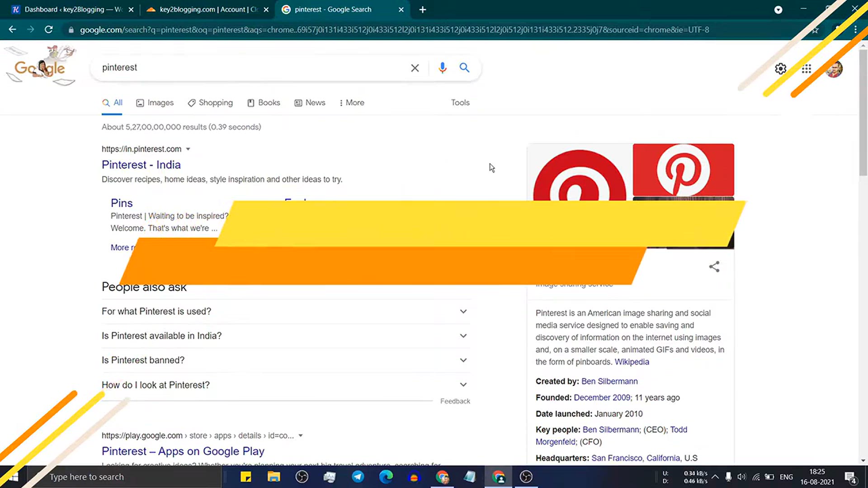
Task: Click the red Pinterest logo thumbnail
Action: click(683, 170)
